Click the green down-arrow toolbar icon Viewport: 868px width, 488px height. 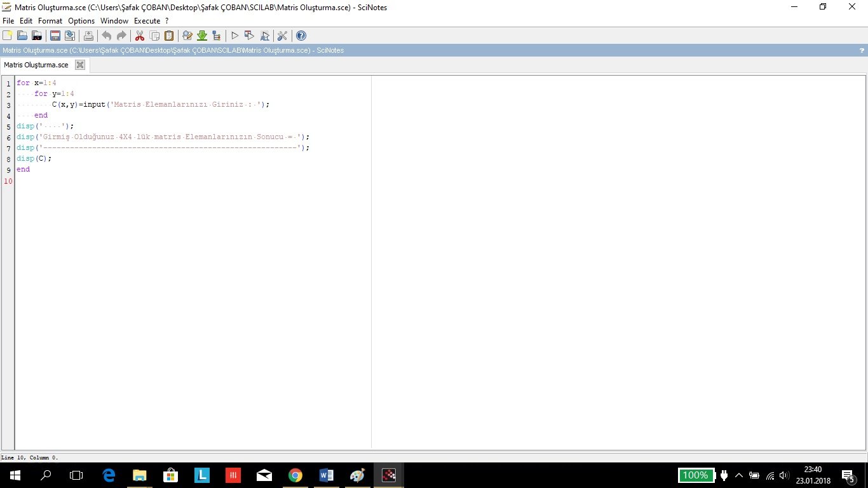click(x=202, y=36)
